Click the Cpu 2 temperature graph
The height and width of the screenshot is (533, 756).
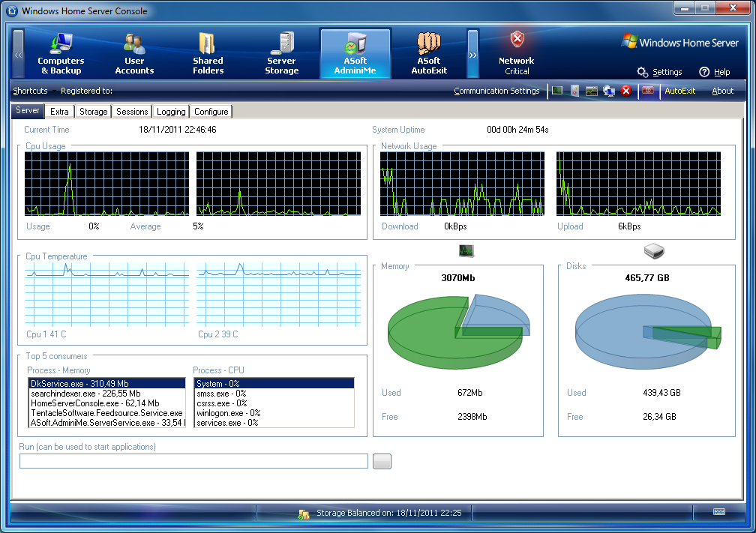279,295
